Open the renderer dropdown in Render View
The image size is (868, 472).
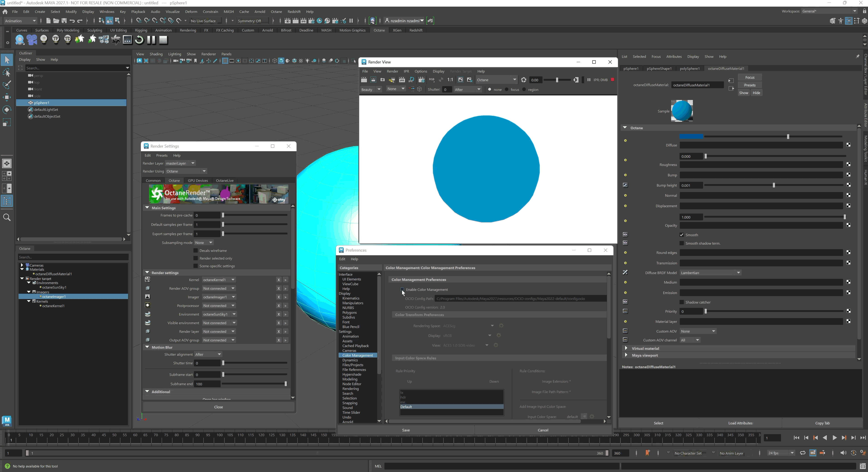point(497,80)
